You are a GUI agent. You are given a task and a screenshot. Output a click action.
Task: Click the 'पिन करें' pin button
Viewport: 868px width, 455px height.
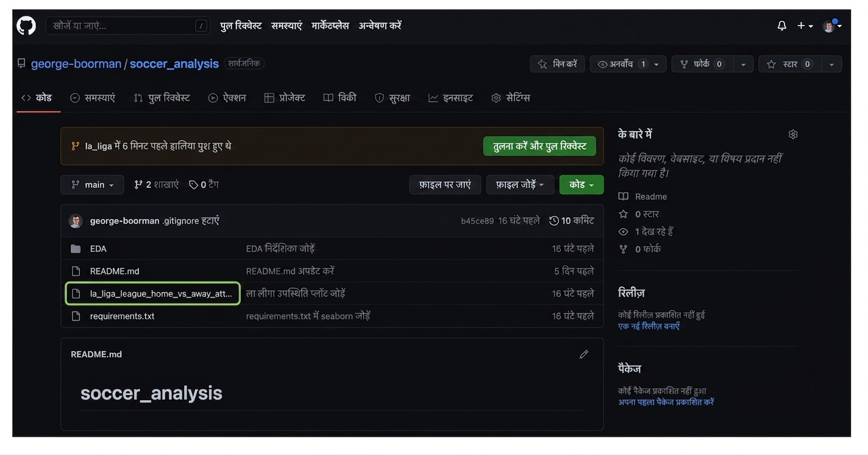(x=557, y=64)
